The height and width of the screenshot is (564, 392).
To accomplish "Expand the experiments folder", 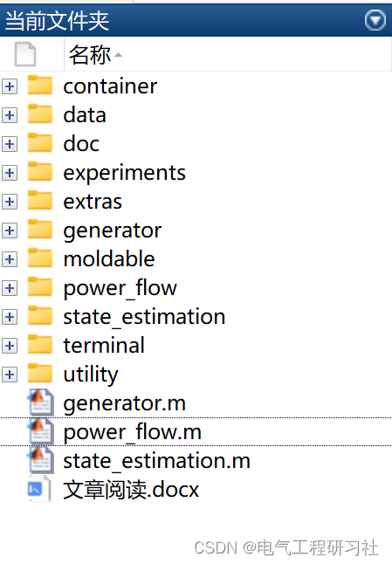I will pyautogui.click(x=10, y=173).
